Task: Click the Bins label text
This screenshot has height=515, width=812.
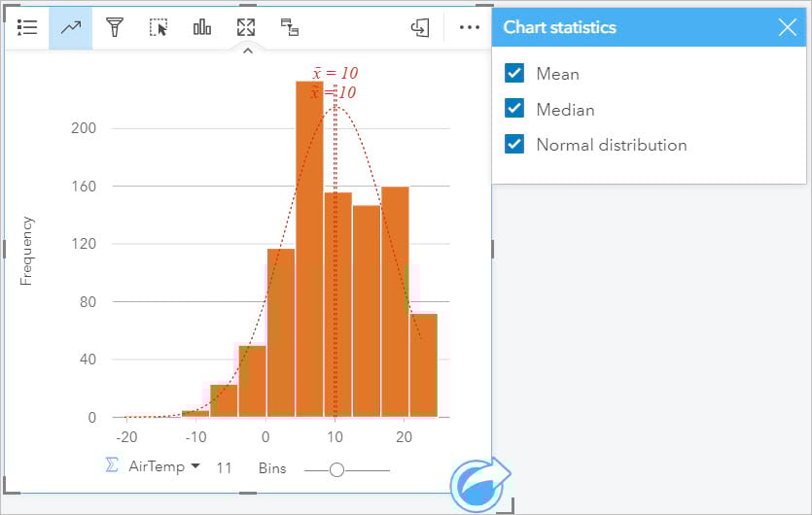Action: pos(272,468)
